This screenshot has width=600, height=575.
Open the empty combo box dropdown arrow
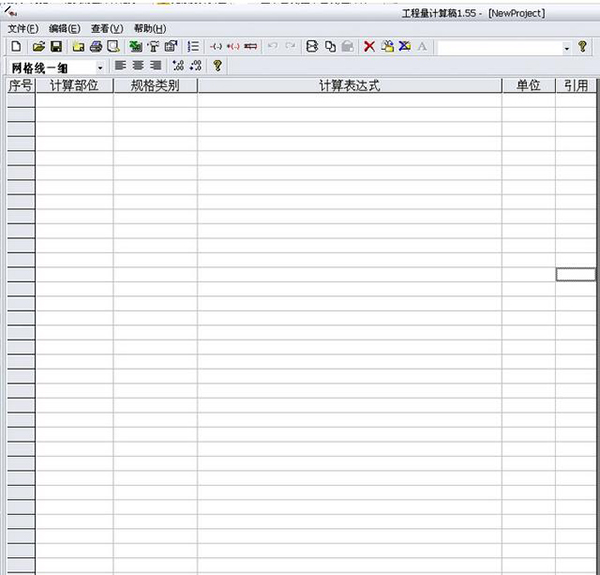pyautogui.click(x=566, y=47)
